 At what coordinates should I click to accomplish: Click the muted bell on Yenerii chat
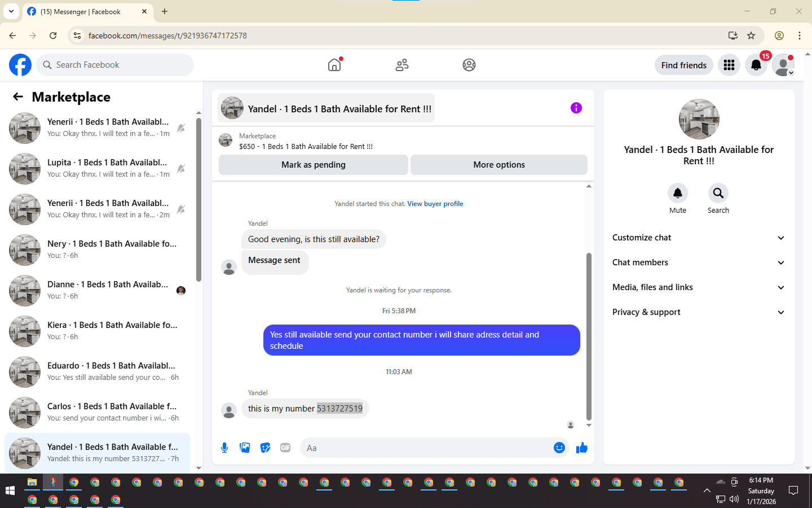(181, 128)
